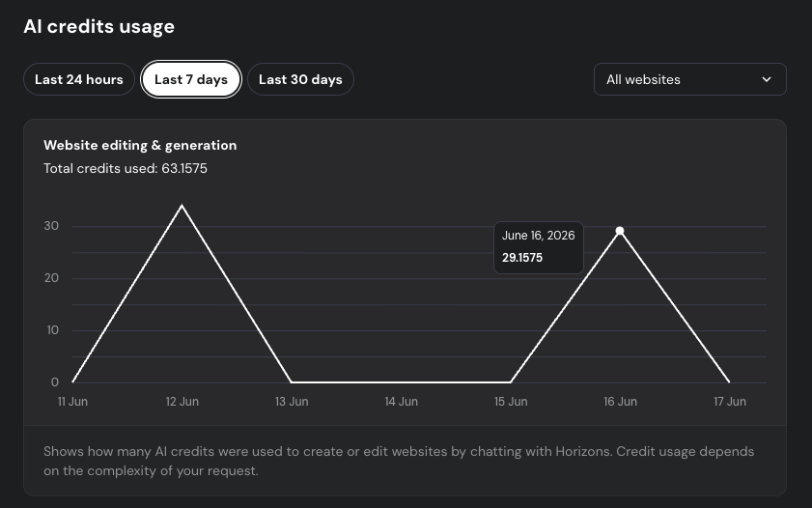Viewport: 812px width, 508px height.
Task: Click the AI credits usage title
Action: tap(98, 26)
